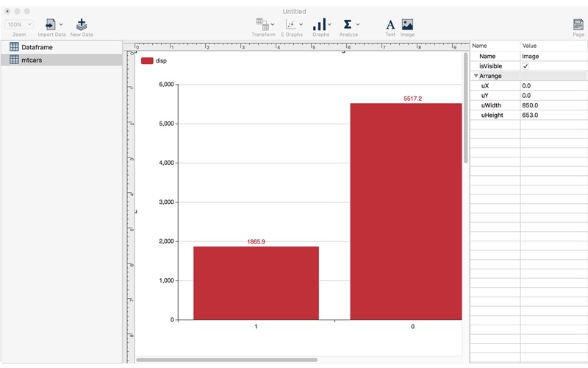Click the uWidth property name
Screen dimensions: 588x368
(x=491, y=105)
